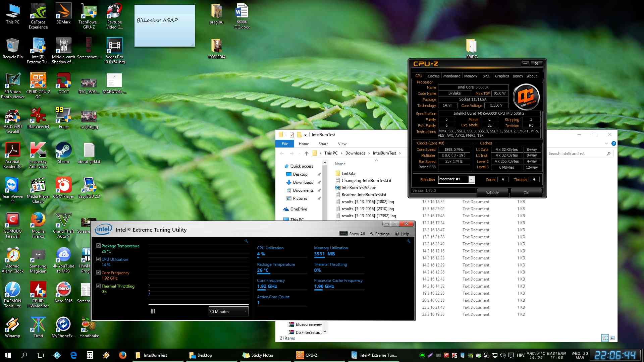Click Show All in Intel XTU
The height and width of the screenshot is (362, 644).
(x=352, y=234)
